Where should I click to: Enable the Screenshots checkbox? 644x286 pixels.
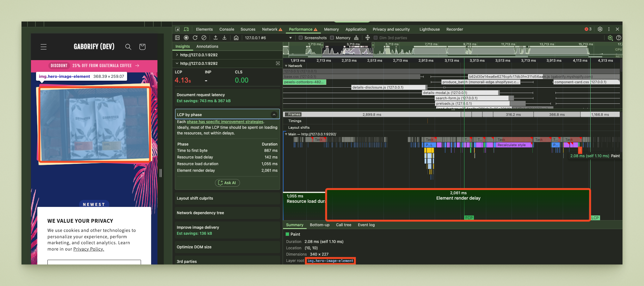click(301, 38)
